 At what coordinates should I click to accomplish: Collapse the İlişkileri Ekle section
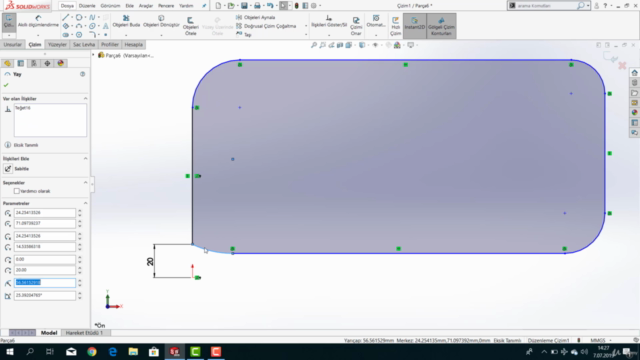point(85,159)
